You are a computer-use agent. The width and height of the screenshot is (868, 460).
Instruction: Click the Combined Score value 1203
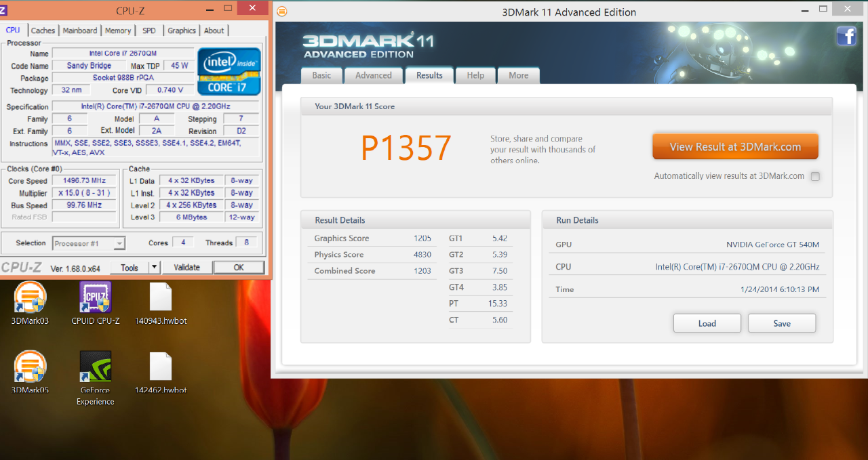pos(422,271)
